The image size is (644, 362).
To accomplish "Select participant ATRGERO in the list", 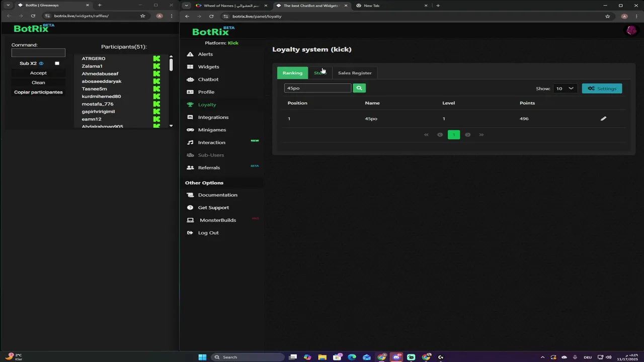I will click(94, 58).
